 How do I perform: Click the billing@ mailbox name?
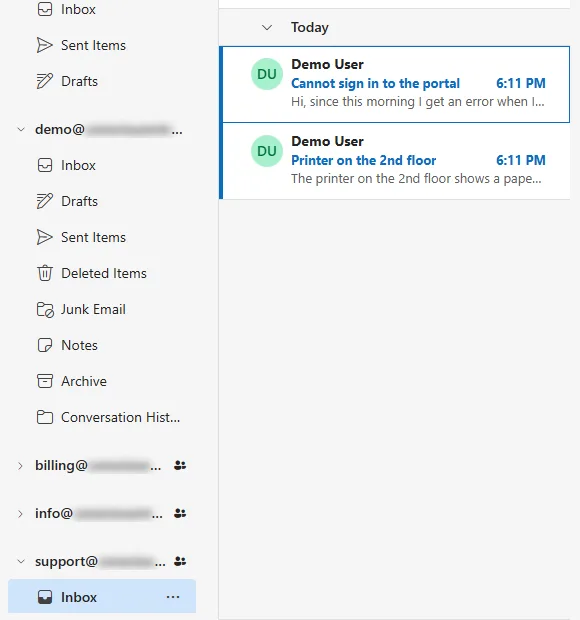98,465
